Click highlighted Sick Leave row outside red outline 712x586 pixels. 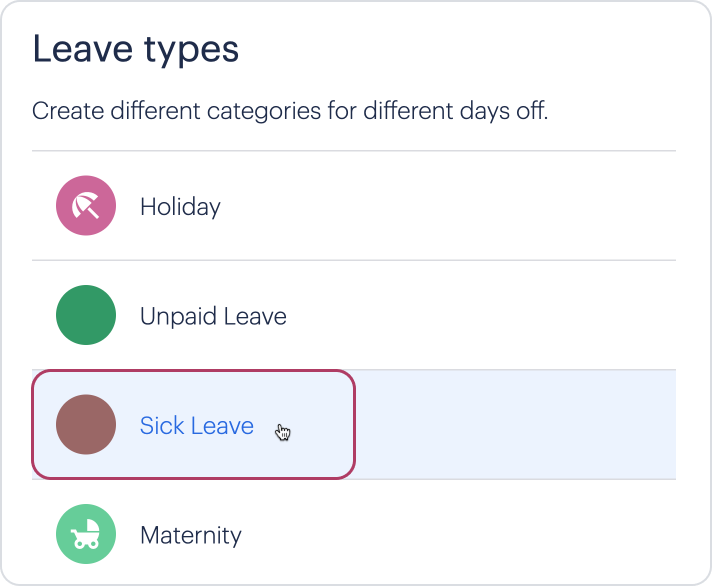point(515,424)
